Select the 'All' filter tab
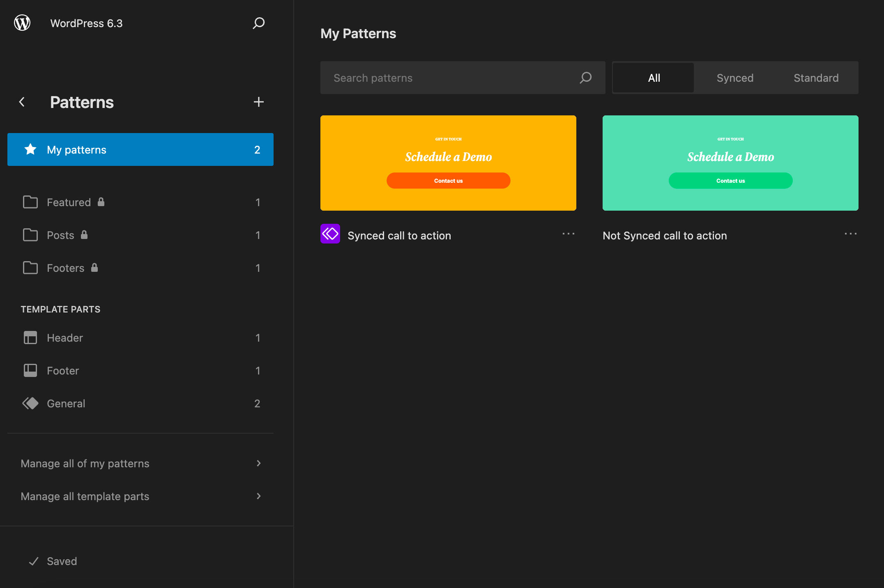884x588 pixels. [x=654, y=78]
